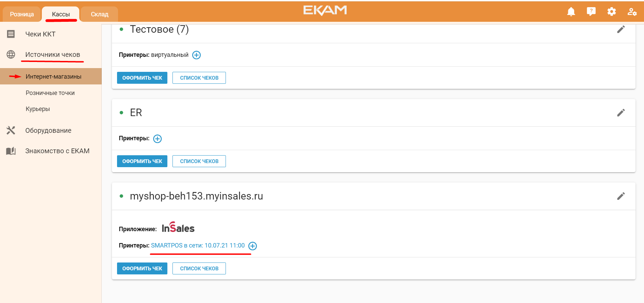The height and width of the screenshot is (303, 644).
Task: Edit the ER store with pencil icon
Action: pyautogui.click(x=621, y=113)
